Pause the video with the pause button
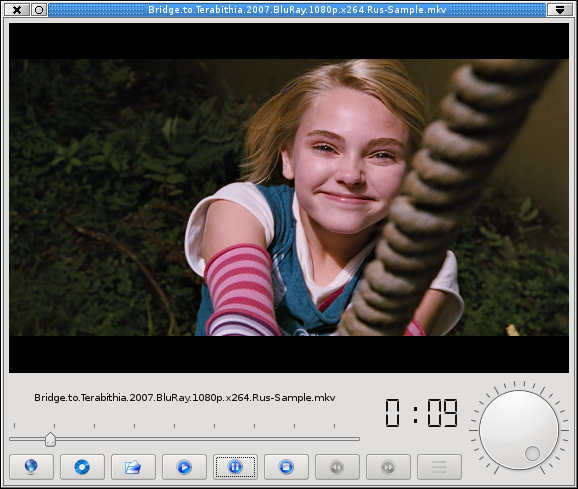Screen dimensions: 578x489 click(x=235, y=467)
